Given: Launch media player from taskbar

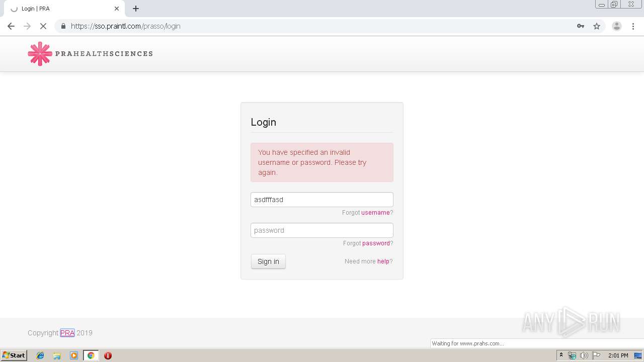Looking at the screenshot, I should [x=74, y=355].
